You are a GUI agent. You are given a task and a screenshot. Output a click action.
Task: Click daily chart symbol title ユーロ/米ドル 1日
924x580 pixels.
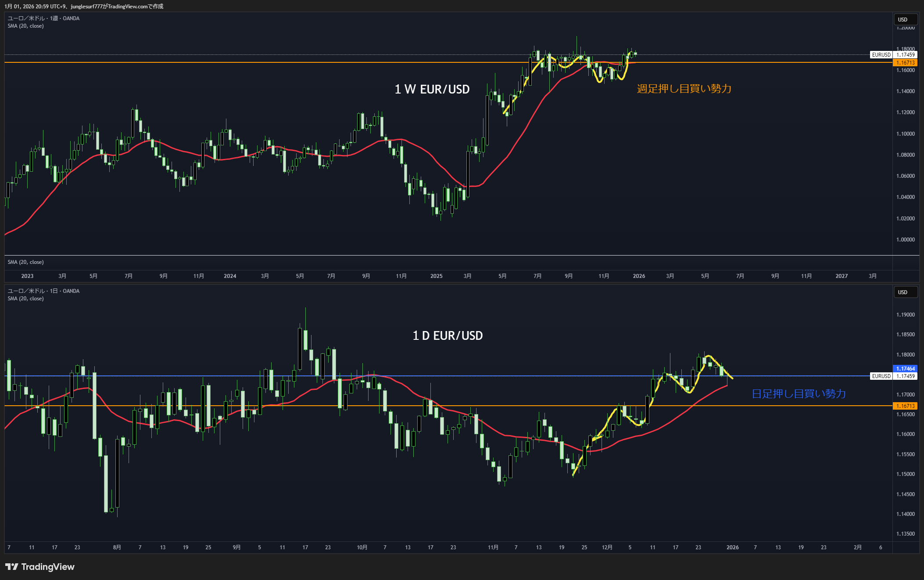[43, 291]
